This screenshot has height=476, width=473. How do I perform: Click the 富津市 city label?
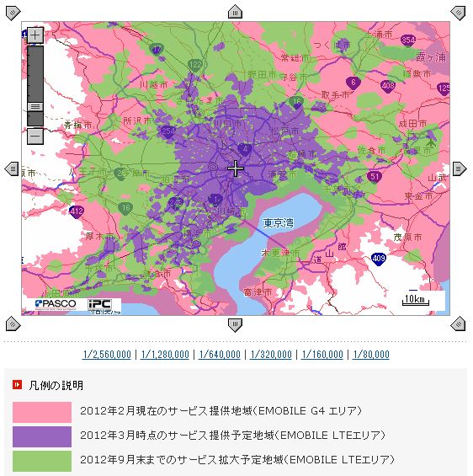258,292
